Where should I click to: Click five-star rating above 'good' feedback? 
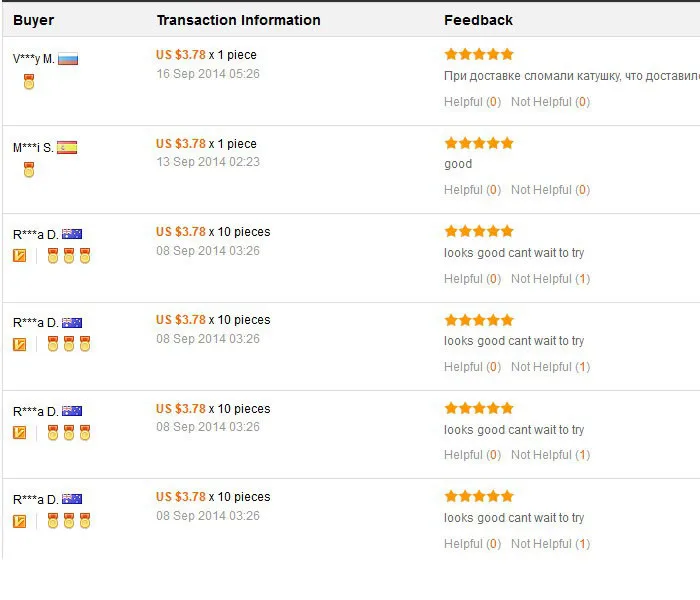(479, 143)
